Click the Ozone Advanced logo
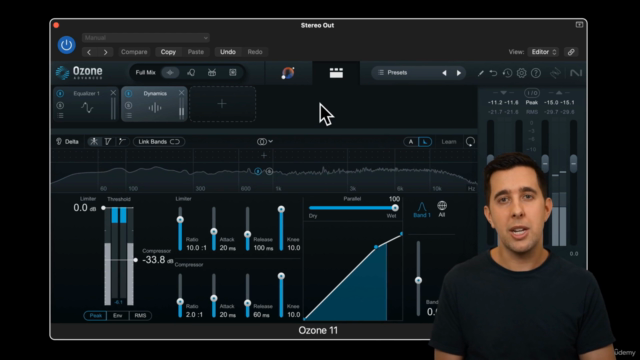The width and height of the screenshot is (640, 360). [x=80, y=73]
